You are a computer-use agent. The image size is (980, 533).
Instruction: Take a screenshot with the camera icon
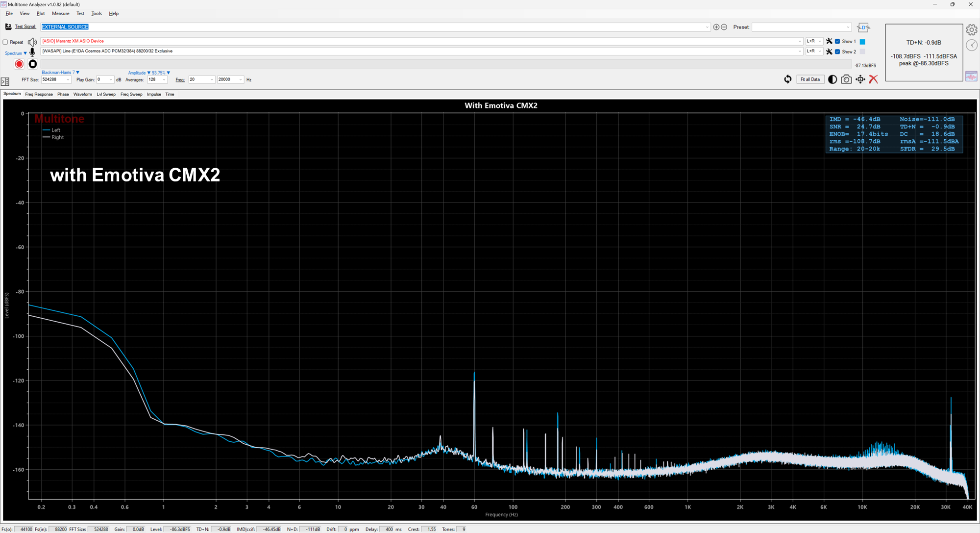[x=846, y=79]
